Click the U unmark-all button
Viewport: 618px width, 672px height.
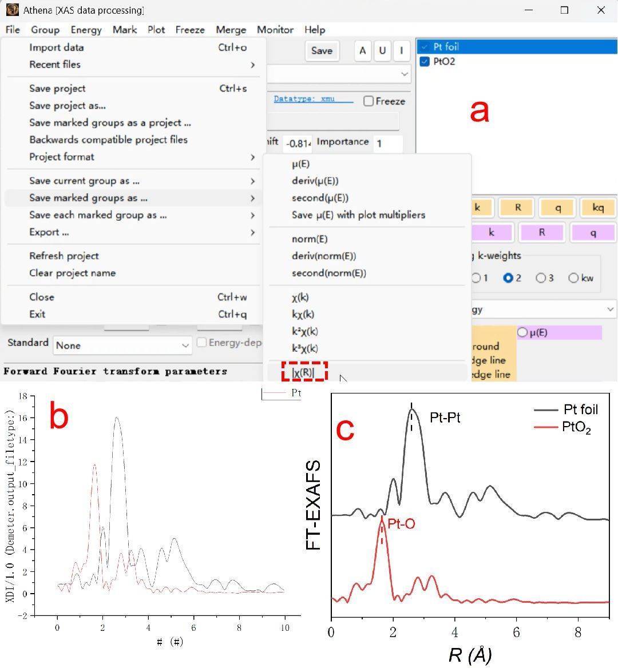[x=382, y=51]
